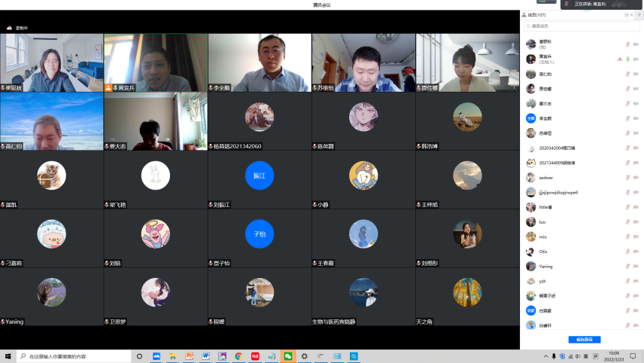Type in the 搜索成员 member search field
The image size is (644, 363).
(579, 26)
